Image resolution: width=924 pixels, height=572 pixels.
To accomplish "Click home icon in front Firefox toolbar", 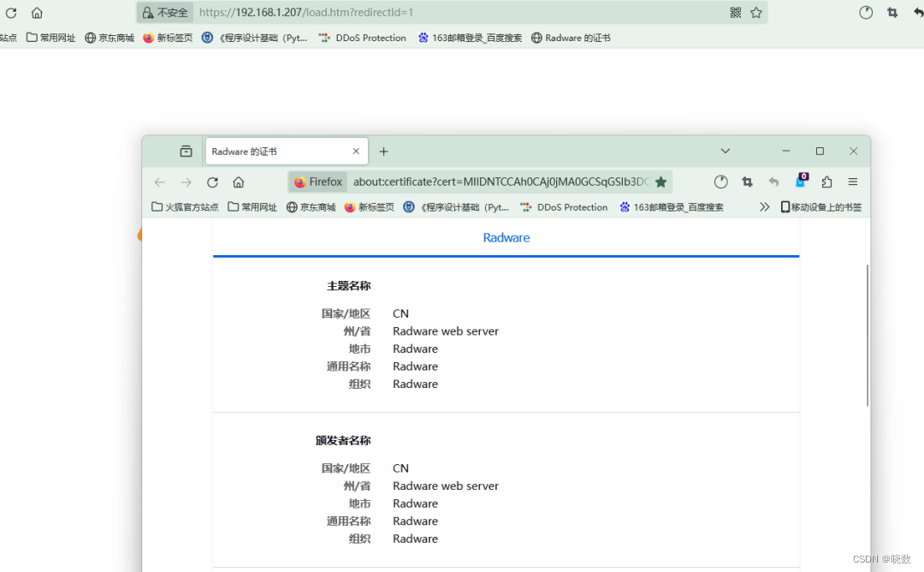I will click(x=238, y=182).
